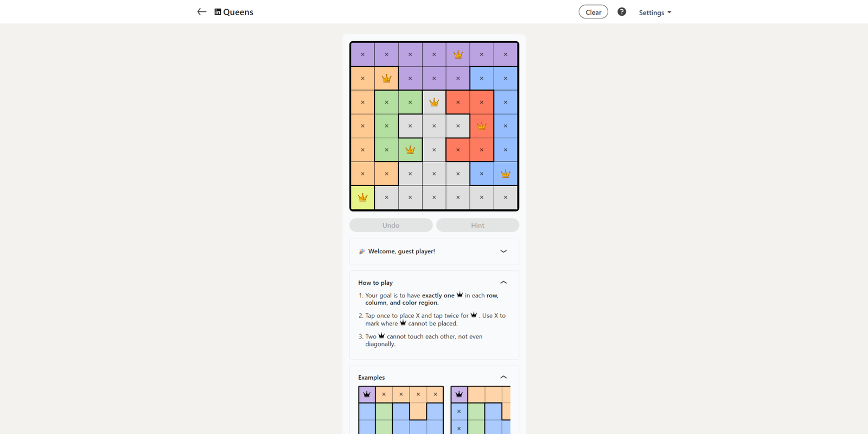
Task: Click the crown in the top purple row
Action: (x=458, y=54)
